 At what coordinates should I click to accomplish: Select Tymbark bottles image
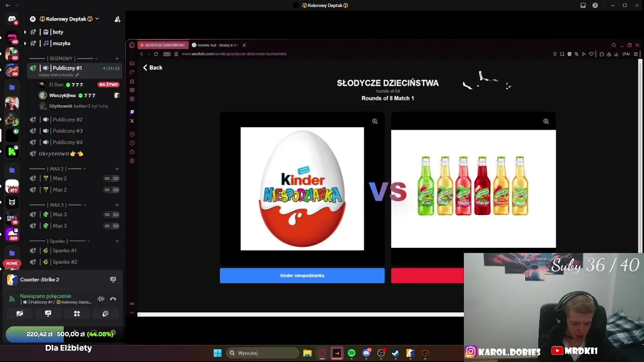[473, 189]
